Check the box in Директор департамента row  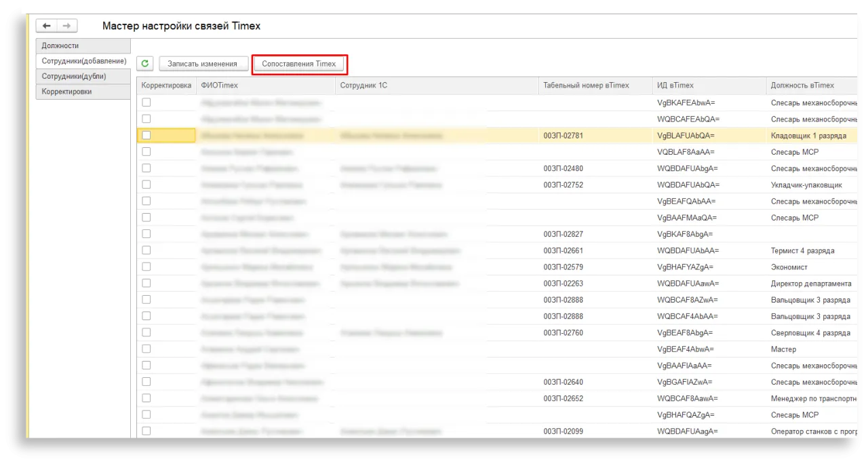(x=146, y=283)
